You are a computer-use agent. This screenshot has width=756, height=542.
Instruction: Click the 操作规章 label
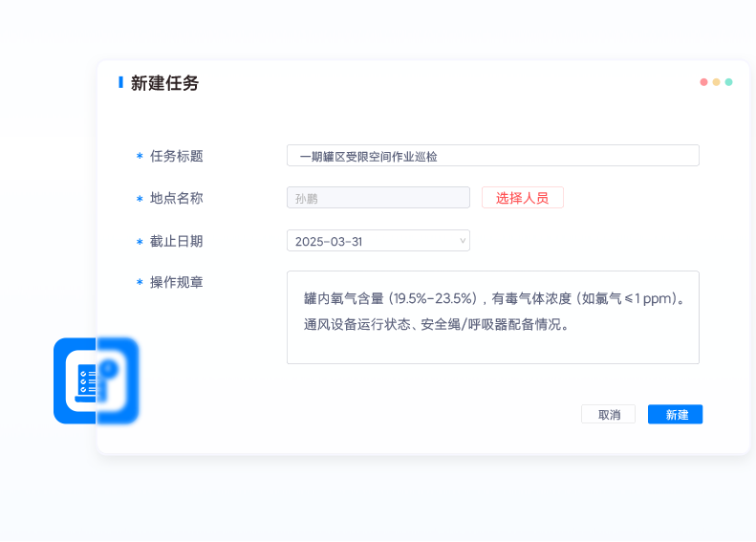click(176, 283)
